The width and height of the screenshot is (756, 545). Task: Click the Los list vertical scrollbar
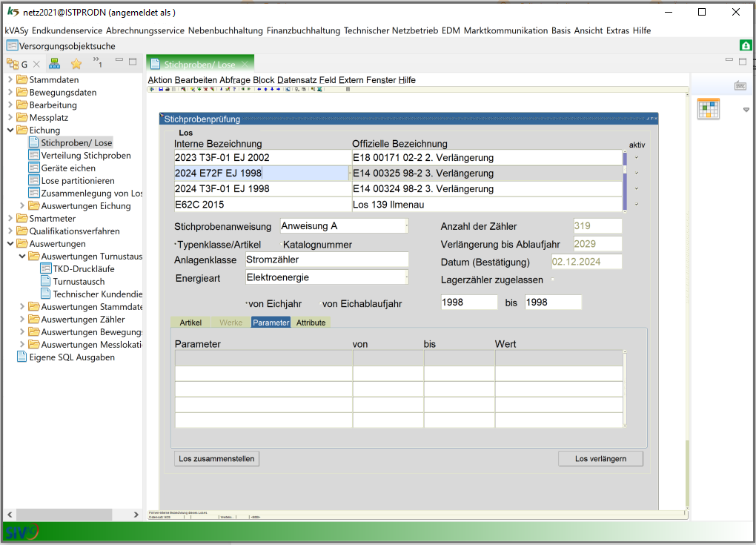(x=625, y=180)
